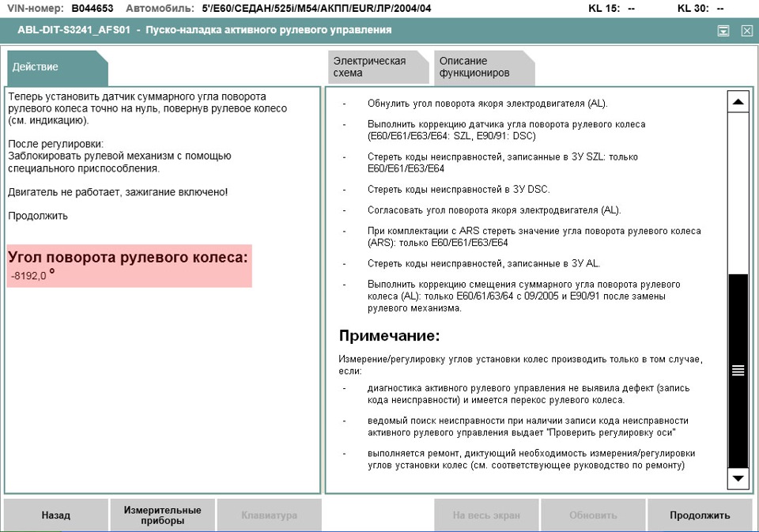
Task: Click the word Продолжить in the action text
Action: point(38,216)
